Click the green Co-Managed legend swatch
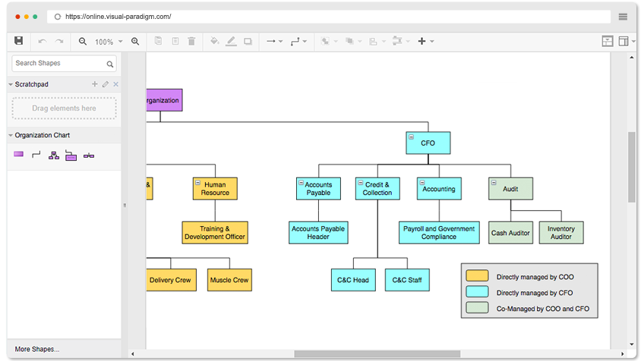 (477, 308)
